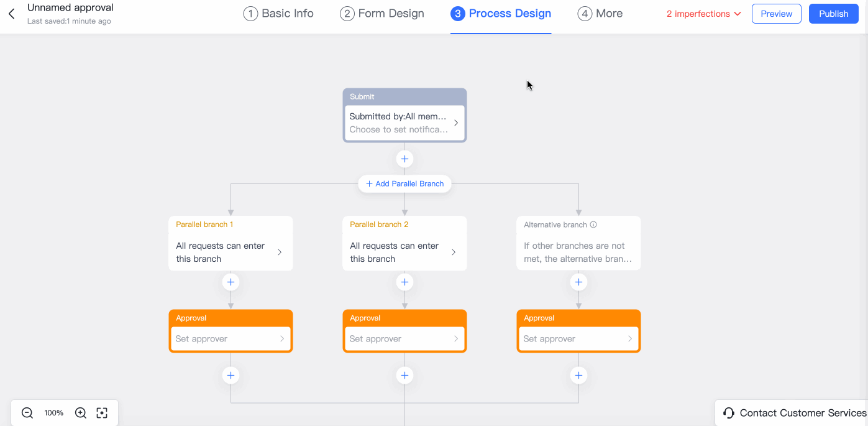868x426 pixels.
Task: Click the plus icon above Parallel branch 2 Approval
Action: pos(404,282)
